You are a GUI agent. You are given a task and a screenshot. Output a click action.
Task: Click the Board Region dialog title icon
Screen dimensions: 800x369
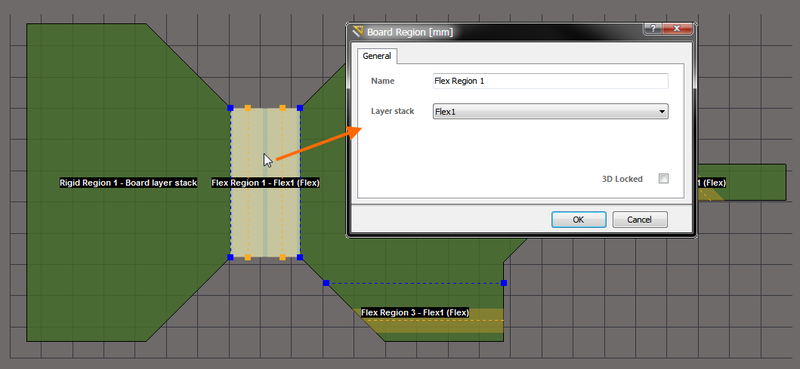(358, 32)
